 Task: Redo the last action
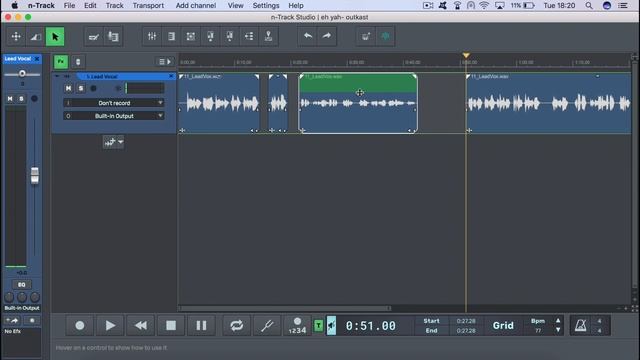pyautogui.click(x=327, y=37)
